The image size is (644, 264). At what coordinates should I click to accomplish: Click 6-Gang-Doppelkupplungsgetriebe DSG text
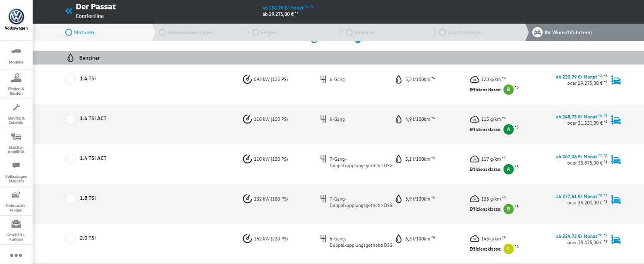(361, 242)
